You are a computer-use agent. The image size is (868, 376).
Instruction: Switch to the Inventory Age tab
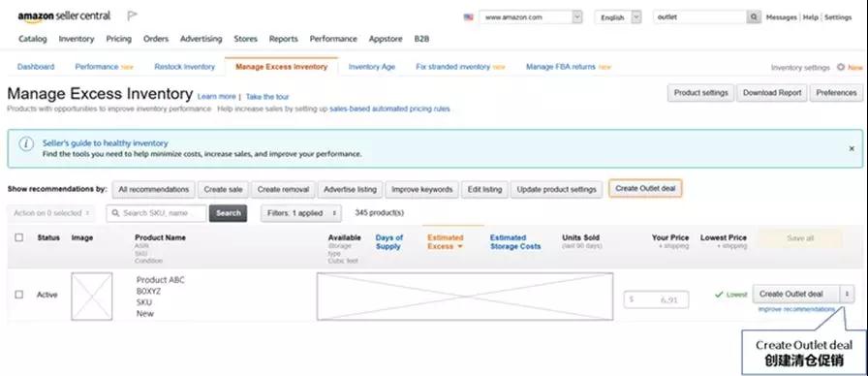coord(371,67)
